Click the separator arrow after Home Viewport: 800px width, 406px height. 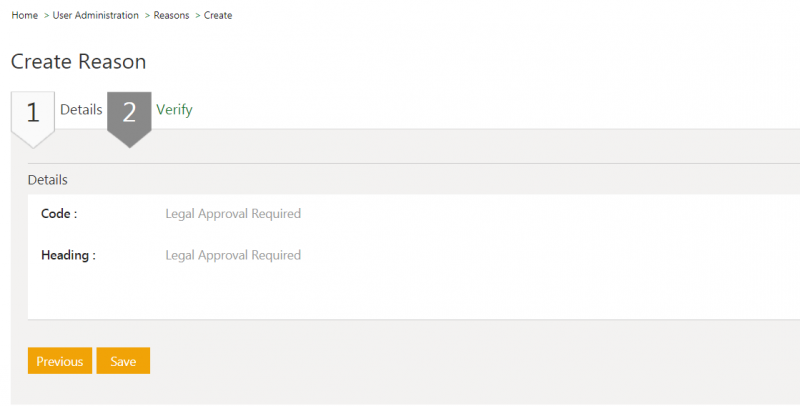coord(46,16)
